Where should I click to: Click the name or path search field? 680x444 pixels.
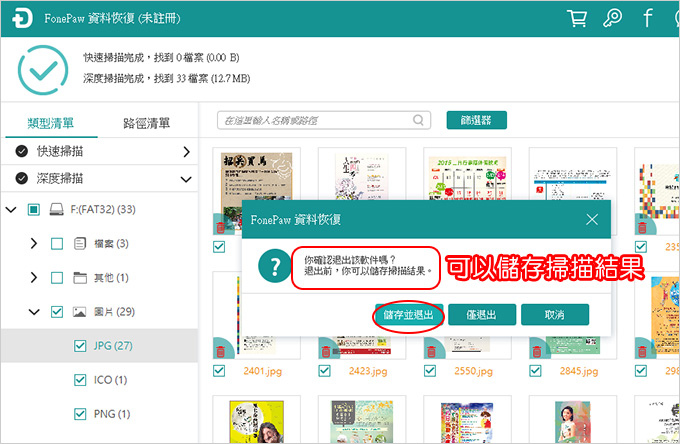click(x=324, y=120)
